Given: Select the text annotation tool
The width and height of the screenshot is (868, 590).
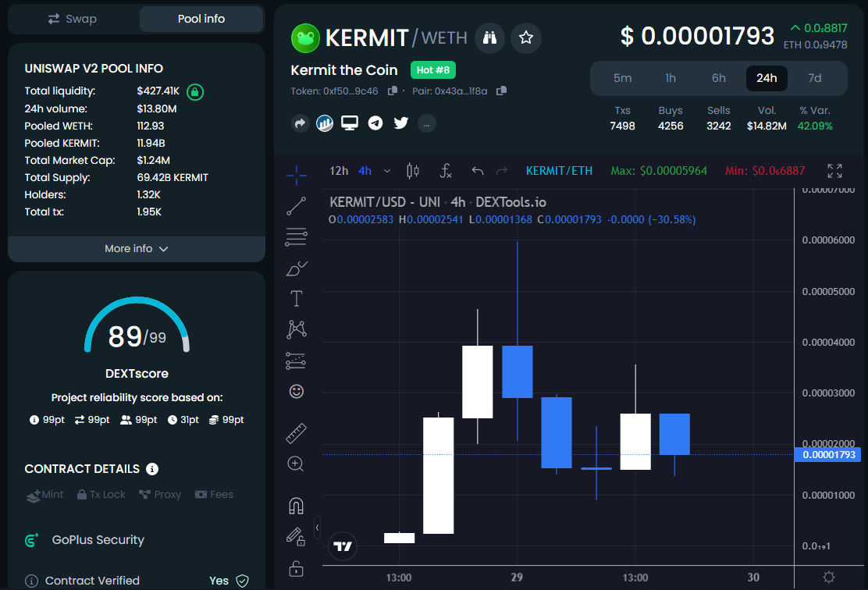Looking at the screenshot, I should [296, 299].
